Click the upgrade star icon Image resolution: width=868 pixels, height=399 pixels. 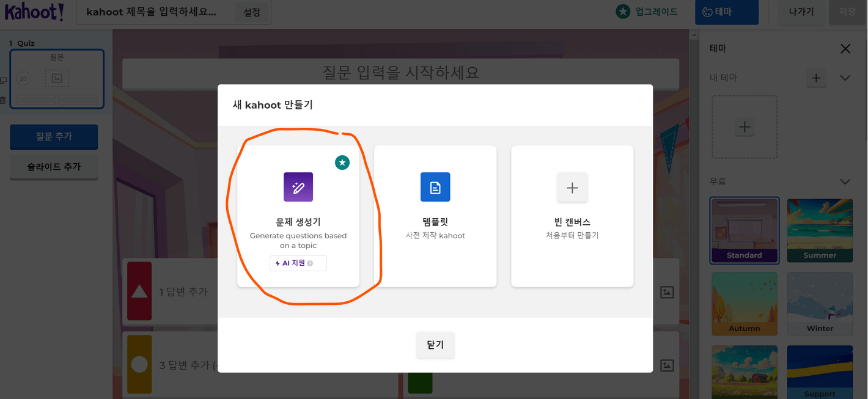pos(623,12)
